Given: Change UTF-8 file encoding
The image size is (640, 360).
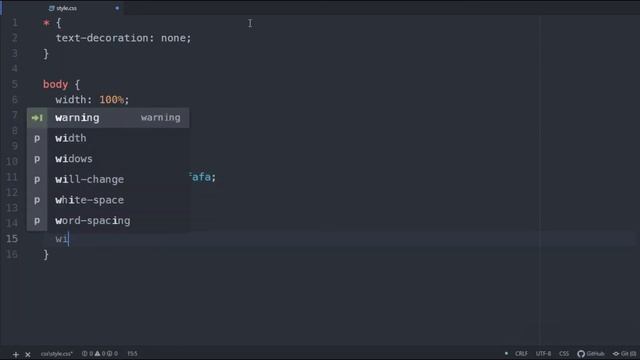Looking at the screenshot, I should pos(543,354).
